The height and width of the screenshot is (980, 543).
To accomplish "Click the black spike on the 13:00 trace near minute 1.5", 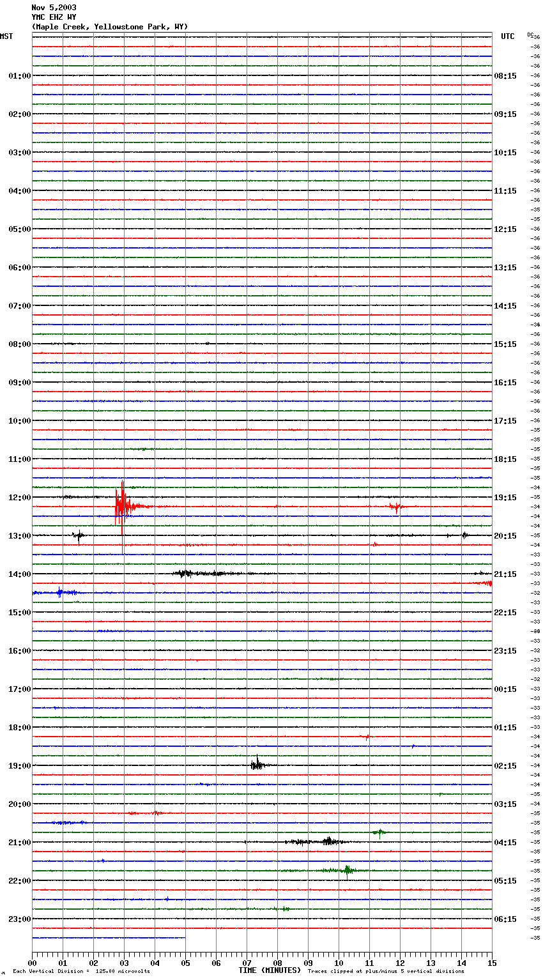I will tap(79, 536).
